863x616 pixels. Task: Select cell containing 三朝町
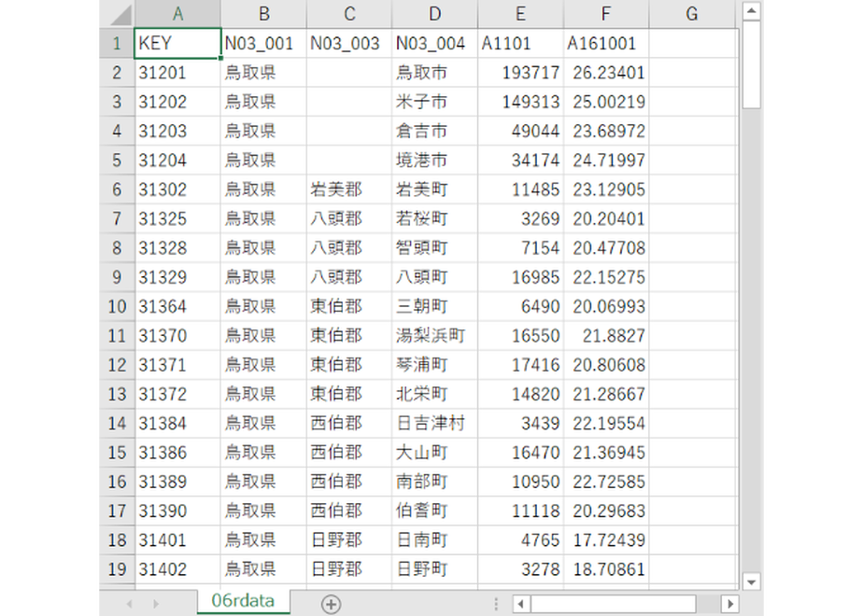[x=435, y=306]
